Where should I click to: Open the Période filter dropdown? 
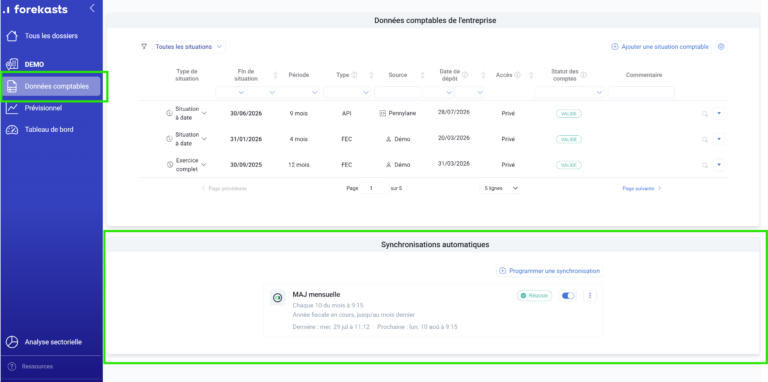coord(299,92)
